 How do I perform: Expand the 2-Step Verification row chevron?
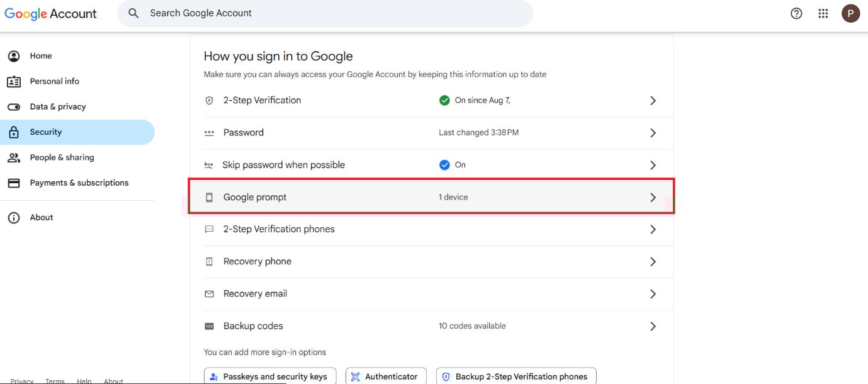(653, 101)
